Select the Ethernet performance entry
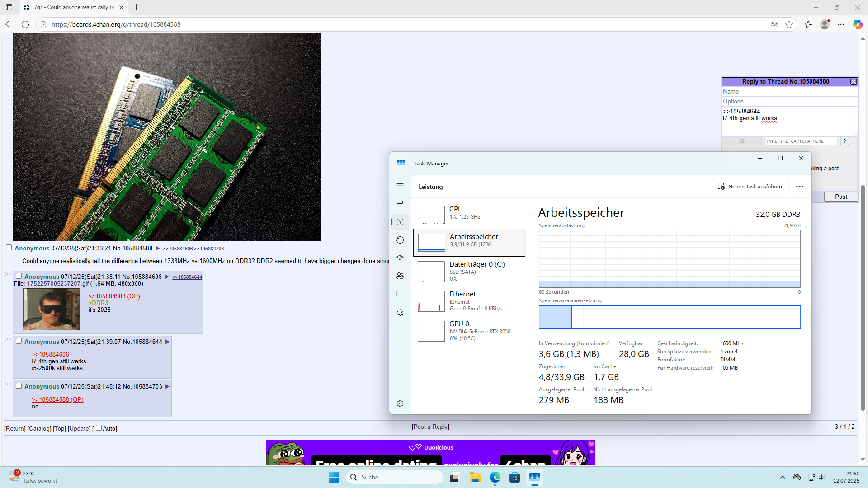868x488 pixels. (469, 301)
